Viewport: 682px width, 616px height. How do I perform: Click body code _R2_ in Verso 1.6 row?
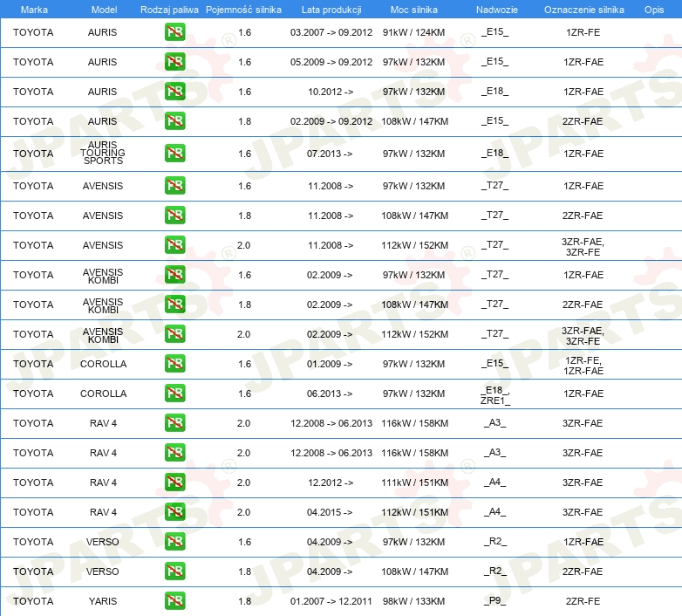pyautogui.click(x=495, y=541)
